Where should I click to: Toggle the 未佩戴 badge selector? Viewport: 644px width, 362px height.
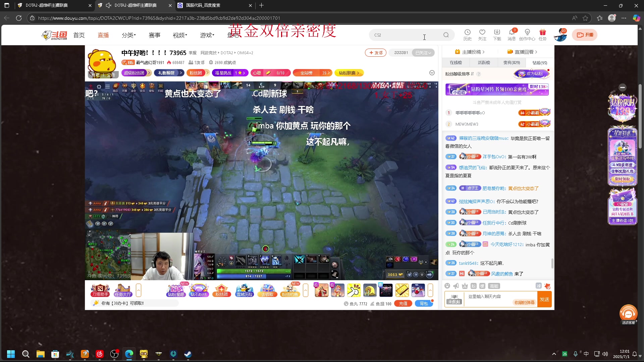click(x=454, y=299)
